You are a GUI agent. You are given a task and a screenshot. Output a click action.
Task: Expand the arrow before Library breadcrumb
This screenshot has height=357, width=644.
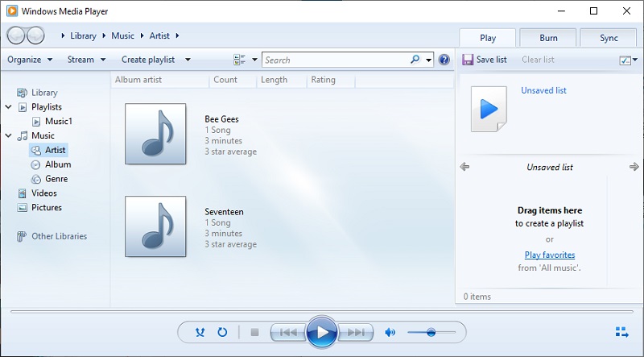click(x=63, y=35)
